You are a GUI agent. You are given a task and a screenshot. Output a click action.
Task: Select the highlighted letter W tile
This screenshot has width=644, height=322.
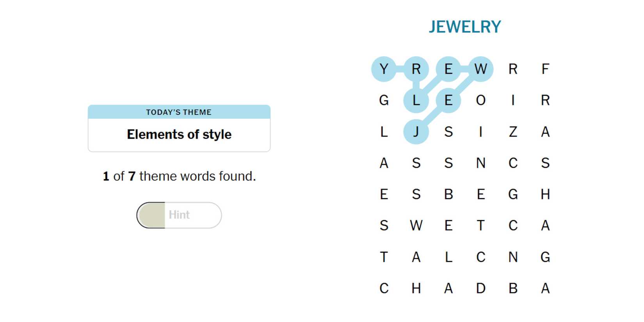coord(481,69)
